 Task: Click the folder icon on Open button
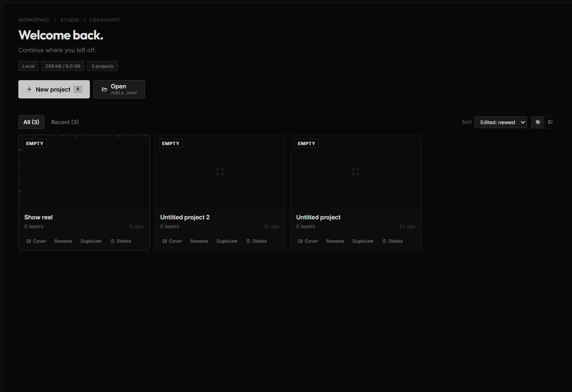pyautogui.click(x=104, y=89)
